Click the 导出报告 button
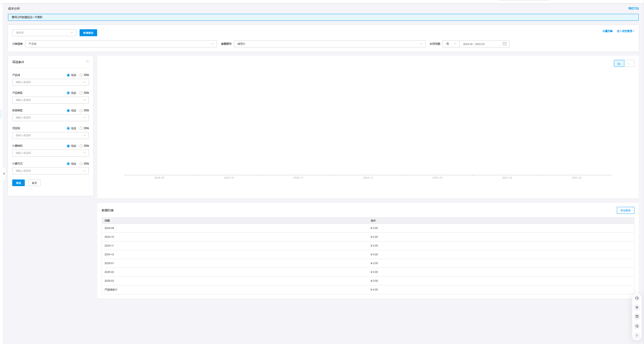644x344 pixels. pos(625,210)
